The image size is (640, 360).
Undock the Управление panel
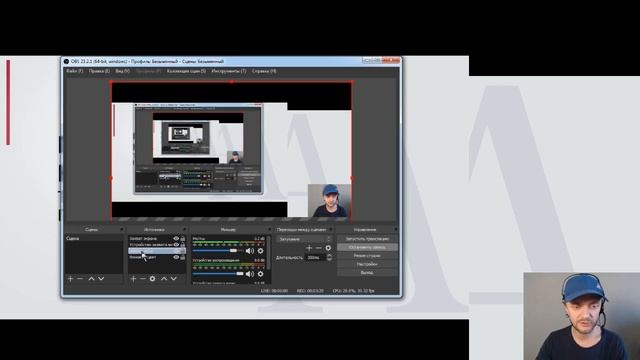(x=396, y=229)
